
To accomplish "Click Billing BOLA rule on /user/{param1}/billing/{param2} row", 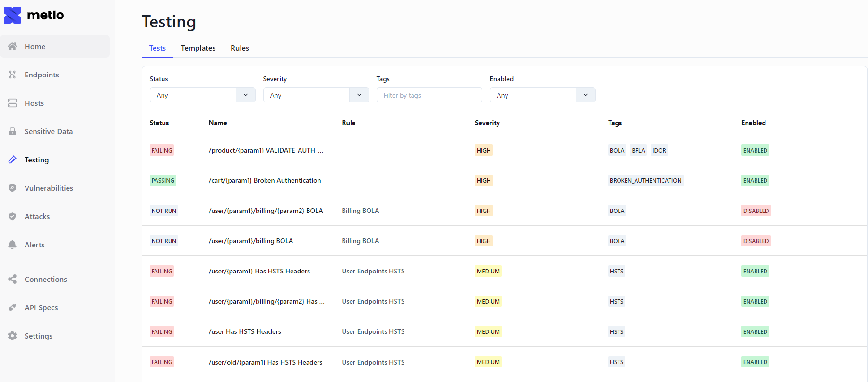I will 361,211.
